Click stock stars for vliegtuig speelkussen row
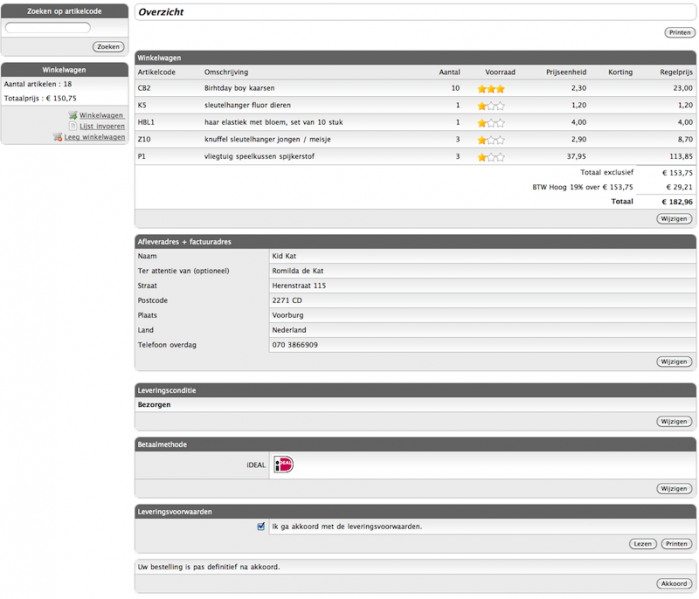 tap(491, 157)
